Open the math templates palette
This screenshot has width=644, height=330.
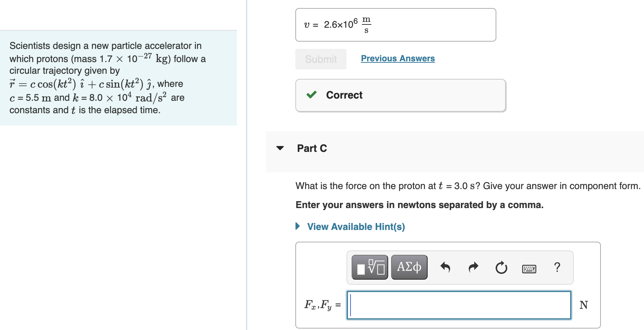(x=370, y=267)
